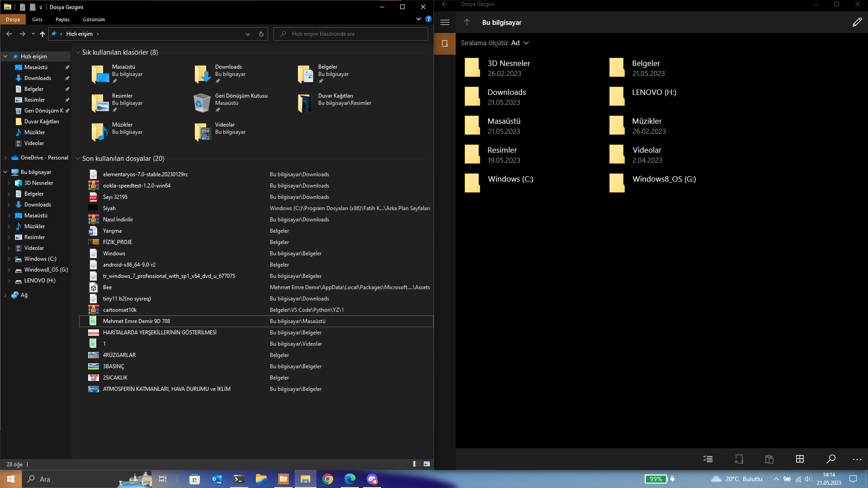Image resolution: width=868 pixels, height=488 pixels.
Task: Switch to large icons view in status bar
Action: (x=427, y=464)
